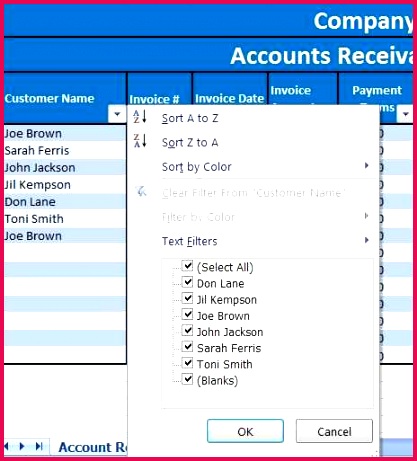Uncheck Joe Brown in filter list

pos(187,314)
